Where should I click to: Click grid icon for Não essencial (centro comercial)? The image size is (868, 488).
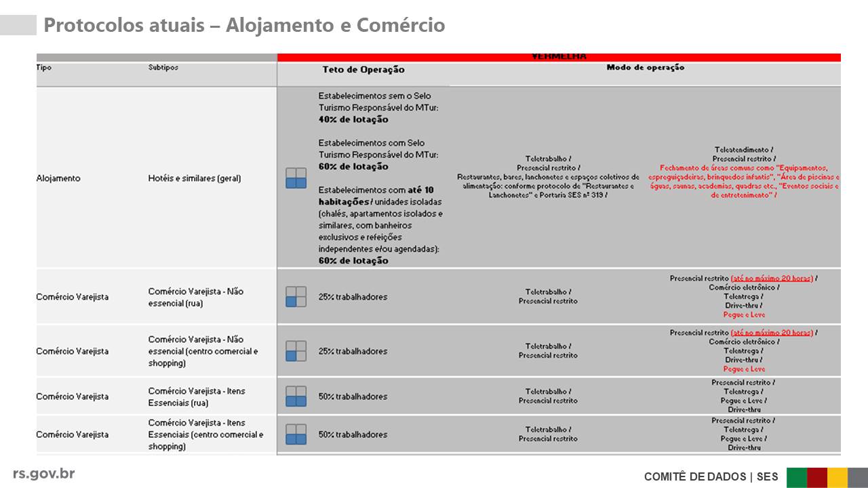(296, 351)
